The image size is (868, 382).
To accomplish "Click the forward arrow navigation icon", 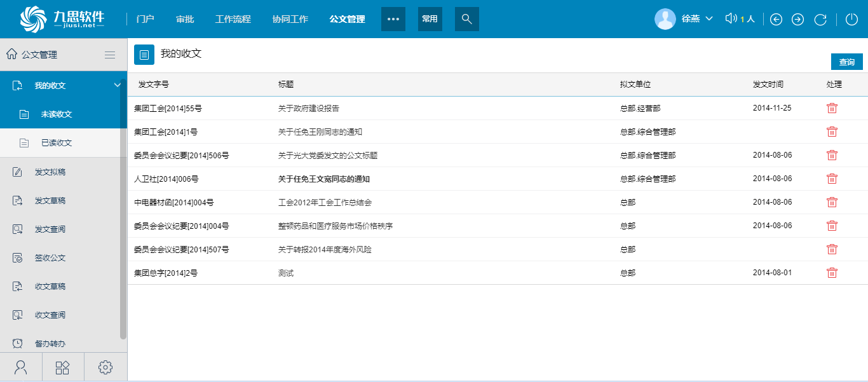I will pyautogui.click(x=797, y=19).
